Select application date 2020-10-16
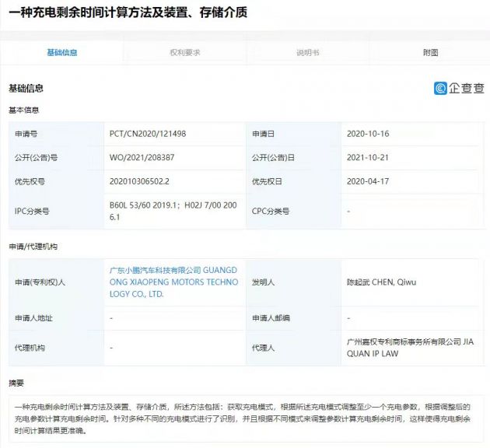This screenshot has width=490, height=448. 368,134
